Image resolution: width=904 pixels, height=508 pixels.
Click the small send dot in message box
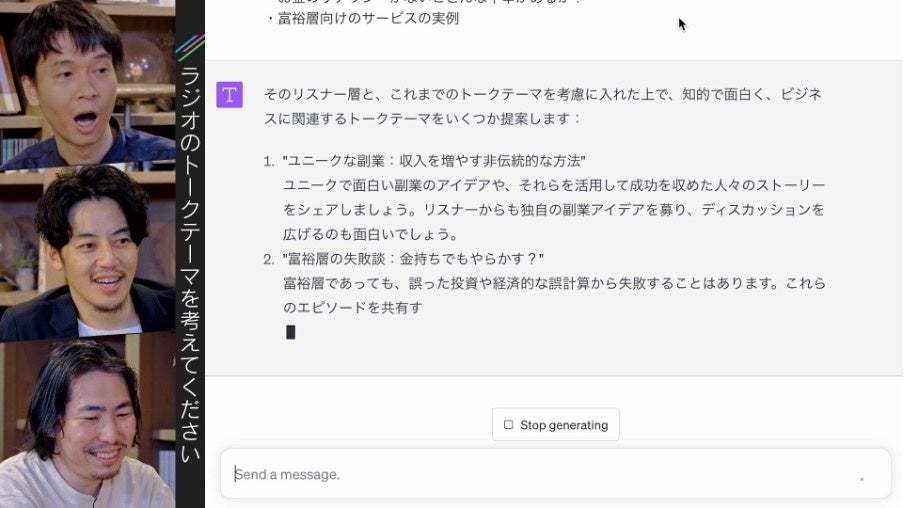coord(862,479)
